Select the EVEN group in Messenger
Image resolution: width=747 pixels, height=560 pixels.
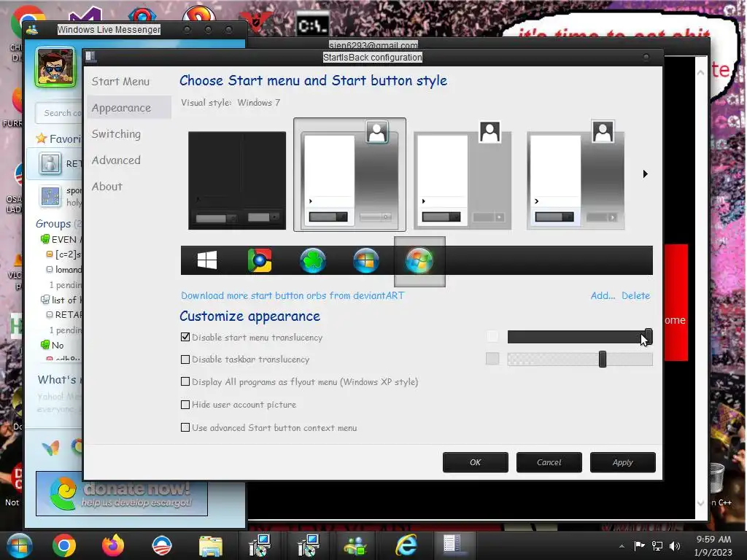coord(61,239)
